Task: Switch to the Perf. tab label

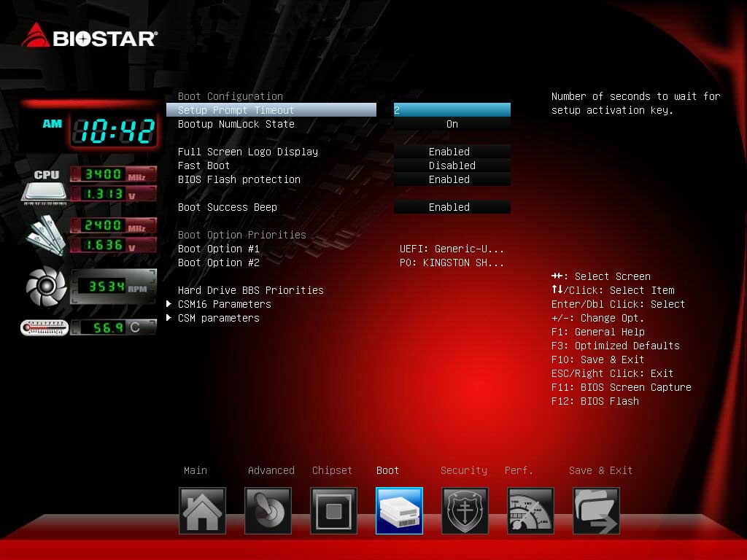Action: pos(519,470)
